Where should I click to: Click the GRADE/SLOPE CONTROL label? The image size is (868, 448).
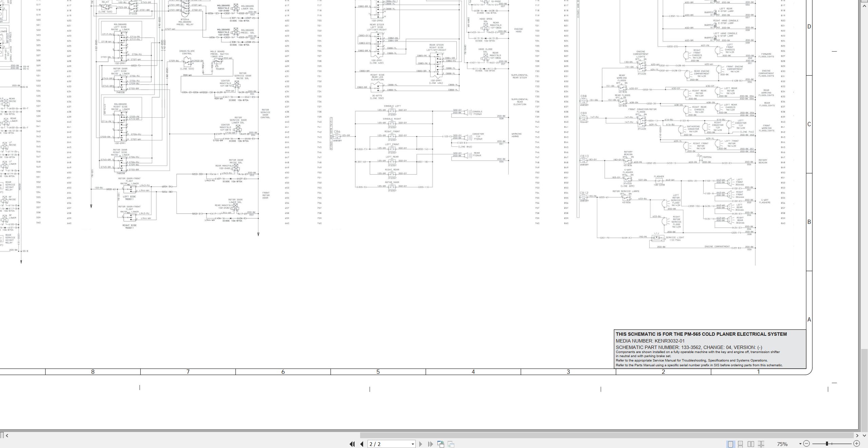[x=187, y=52]
